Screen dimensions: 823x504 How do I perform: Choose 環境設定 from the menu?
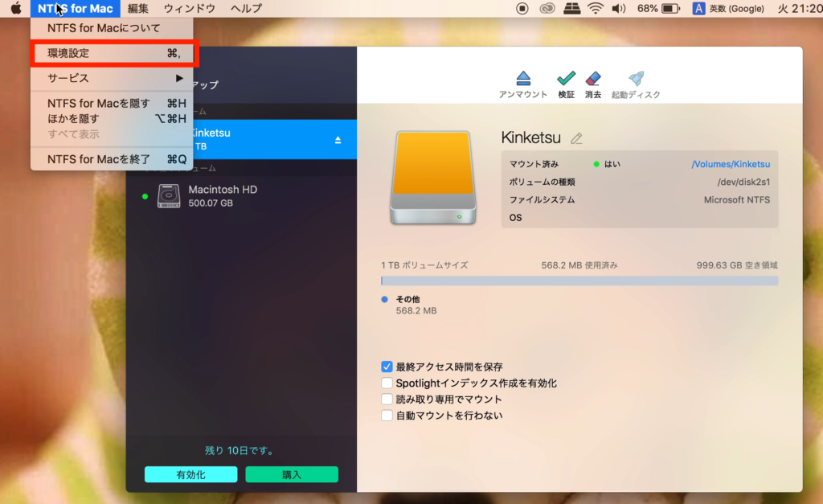112,53
